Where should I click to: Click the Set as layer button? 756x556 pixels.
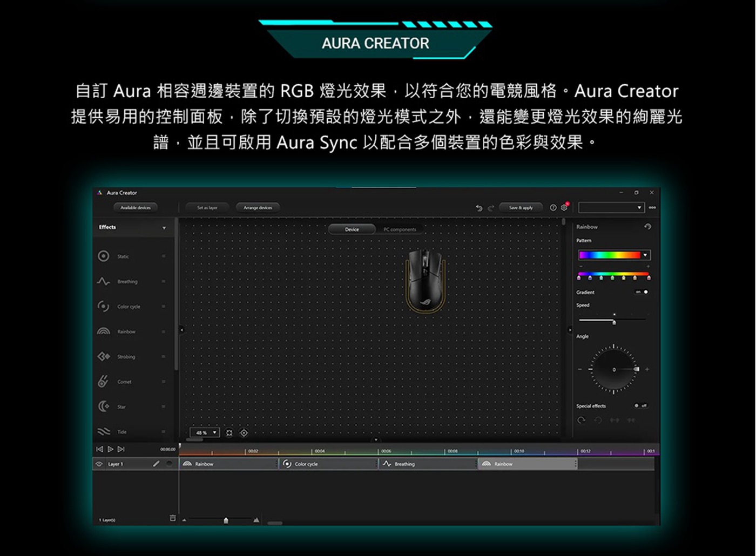click(207, 207)
